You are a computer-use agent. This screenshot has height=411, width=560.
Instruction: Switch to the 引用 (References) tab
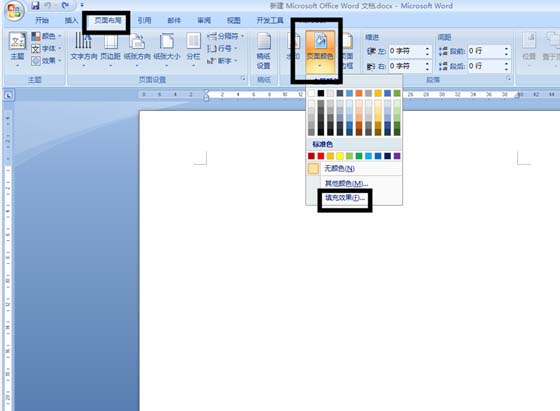coord(144,20)
